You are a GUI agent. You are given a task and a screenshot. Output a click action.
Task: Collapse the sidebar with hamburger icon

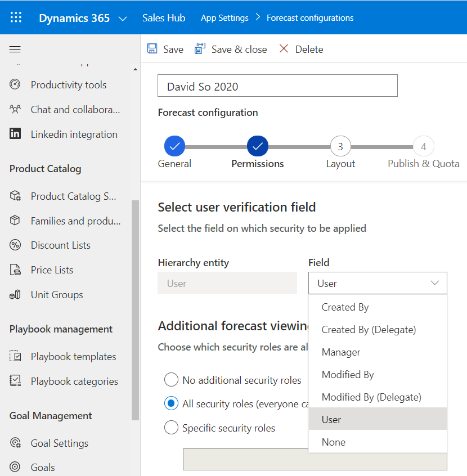click(x=15, y=50)
